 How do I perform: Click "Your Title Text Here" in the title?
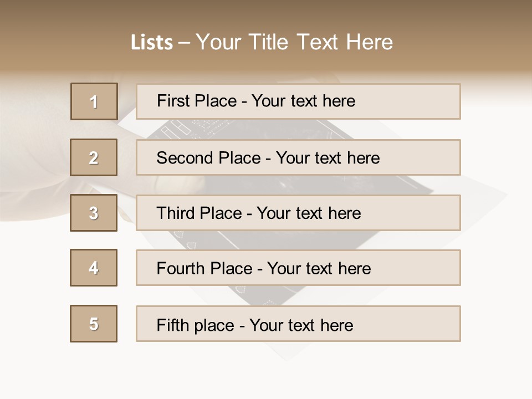[294, 42]
